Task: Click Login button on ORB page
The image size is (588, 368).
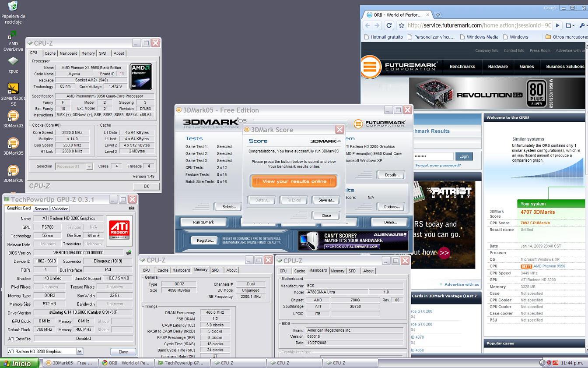Action: (464, 156)
